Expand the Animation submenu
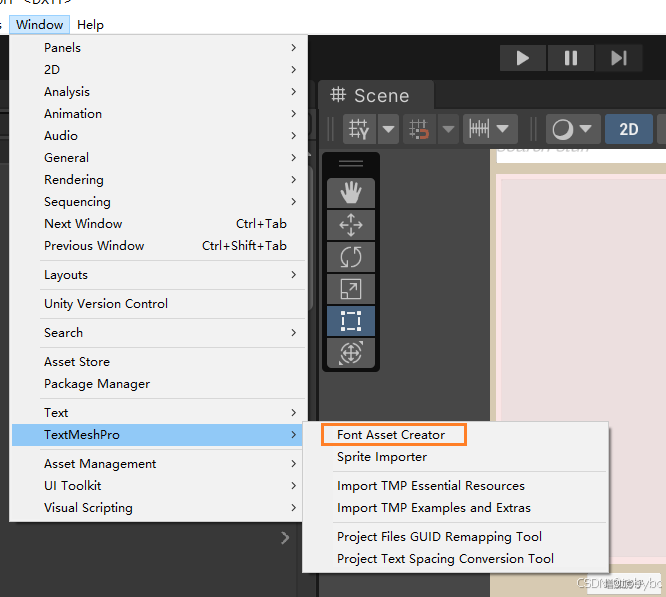666x597 pixels. pos(159,114)
